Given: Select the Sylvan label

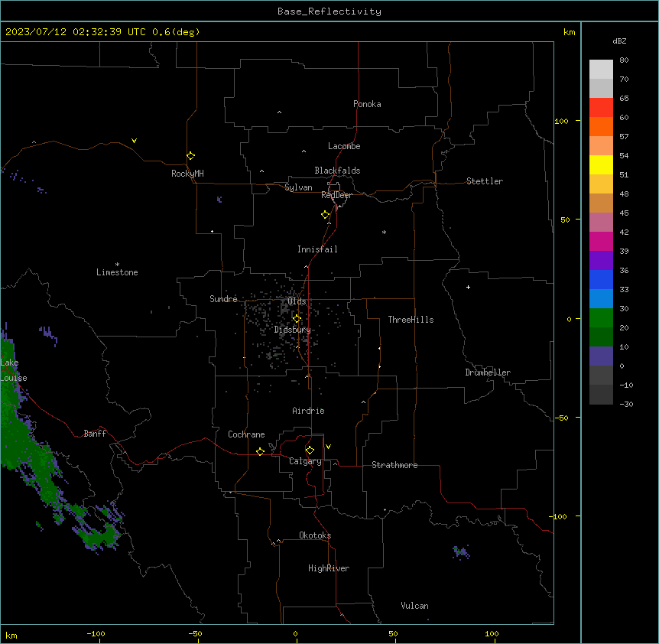Looking at the screenshot, I should (x=298, y=187).
